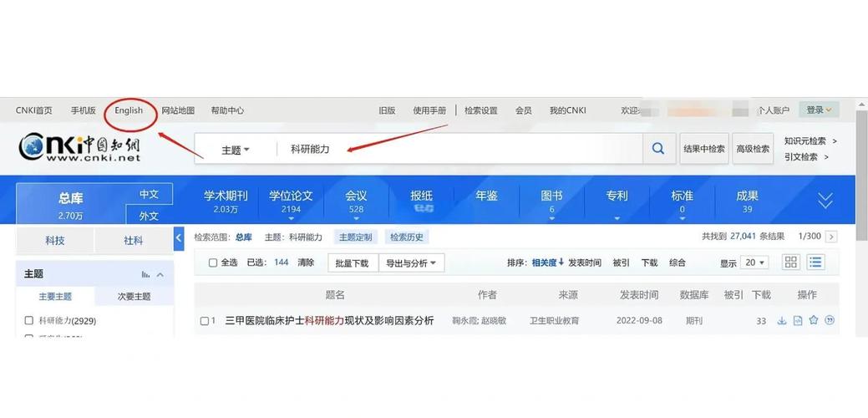
Task: Sort results by 综合
Action: (678, 263)
